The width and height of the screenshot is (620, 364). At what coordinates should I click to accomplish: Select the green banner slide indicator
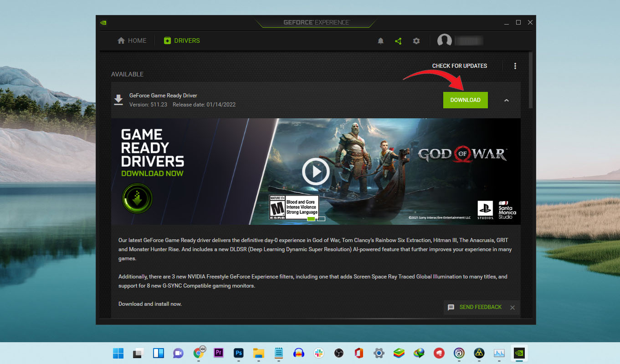(311, 219)
